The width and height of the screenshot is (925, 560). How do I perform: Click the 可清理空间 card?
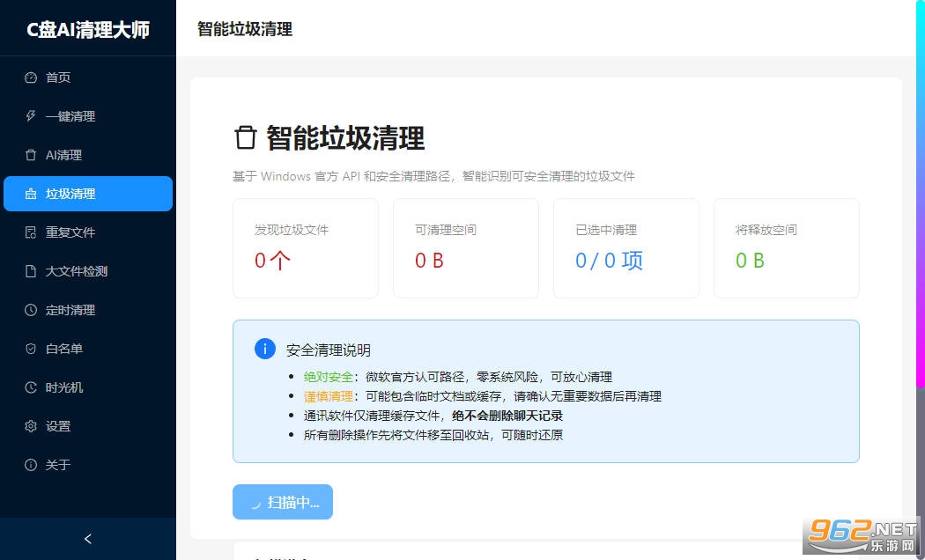(x=466, y=248)
